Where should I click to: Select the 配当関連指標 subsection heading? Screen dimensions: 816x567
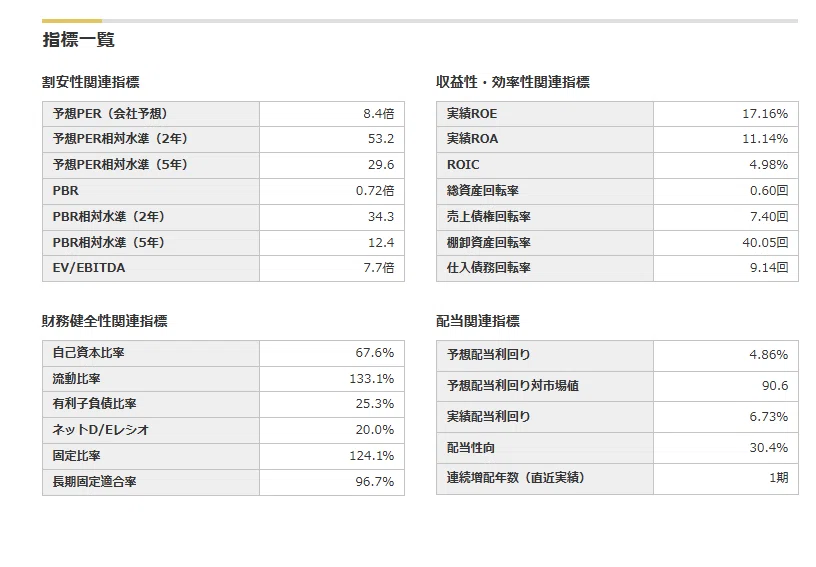point(478,321)
